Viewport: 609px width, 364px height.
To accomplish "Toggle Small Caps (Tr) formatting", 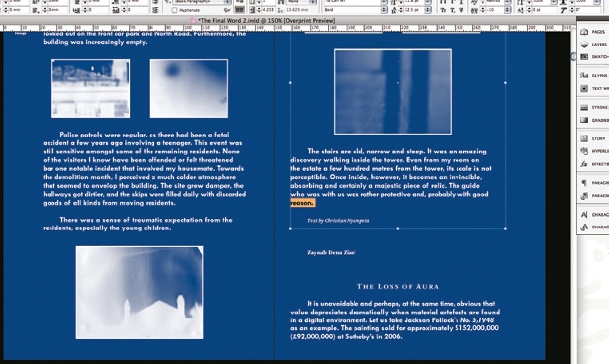I will point(443,10).
